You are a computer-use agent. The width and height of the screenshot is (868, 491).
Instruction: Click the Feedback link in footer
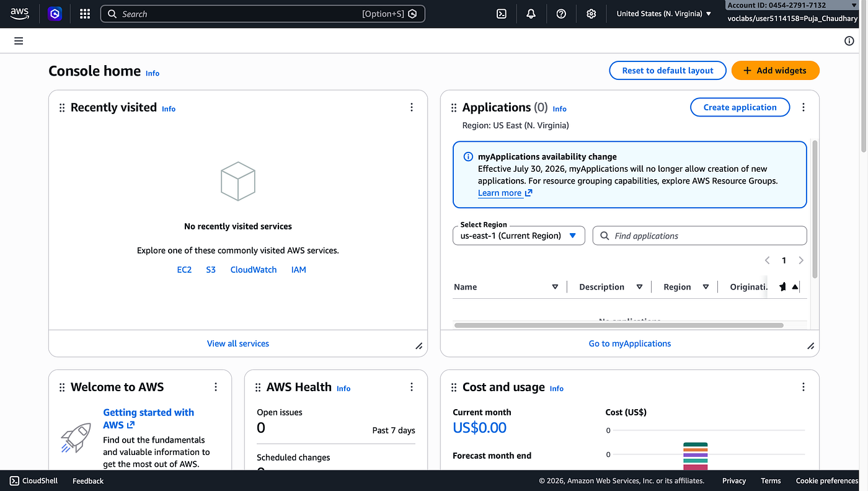[88, 480]
